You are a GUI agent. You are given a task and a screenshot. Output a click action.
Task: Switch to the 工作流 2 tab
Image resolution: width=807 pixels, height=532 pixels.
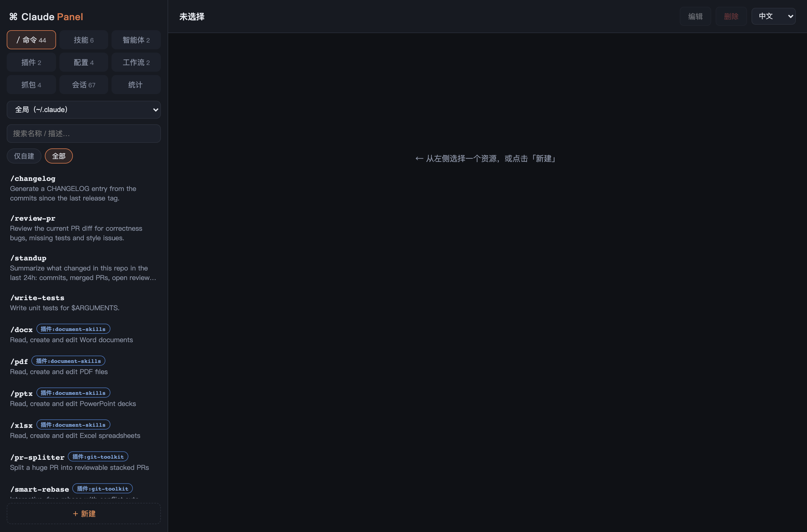[x=136, y=62]
